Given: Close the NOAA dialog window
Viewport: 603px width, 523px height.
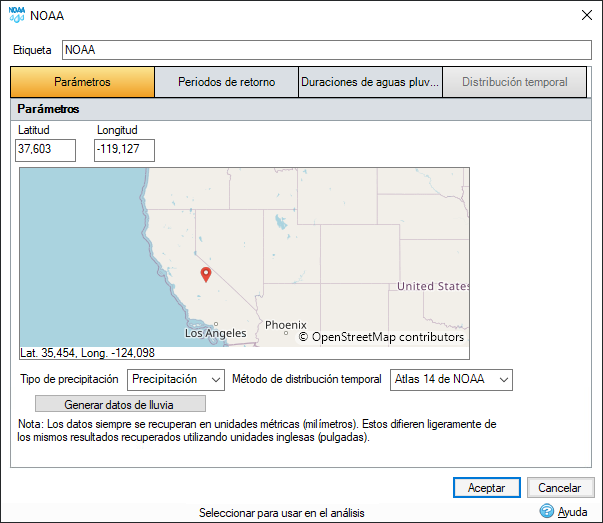Looking at the screenshot, I should [x=587, y=15].
